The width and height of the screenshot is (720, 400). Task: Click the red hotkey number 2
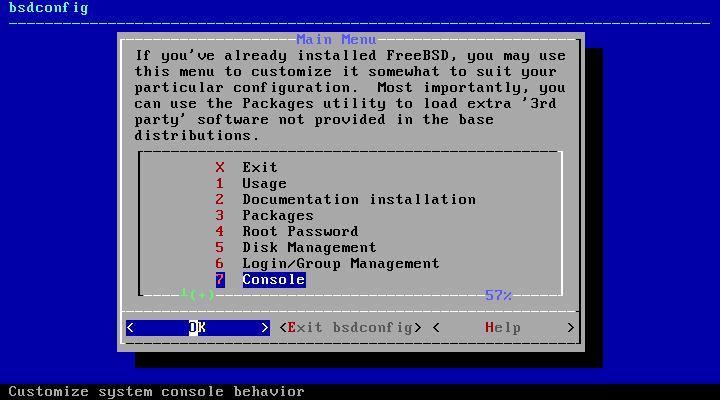[220, 199]
